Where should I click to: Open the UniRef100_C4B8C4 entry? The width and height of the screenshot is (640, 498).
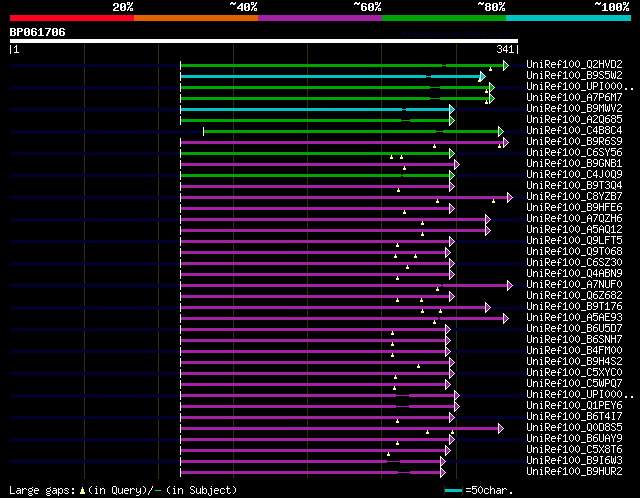[x=574, y=130]
